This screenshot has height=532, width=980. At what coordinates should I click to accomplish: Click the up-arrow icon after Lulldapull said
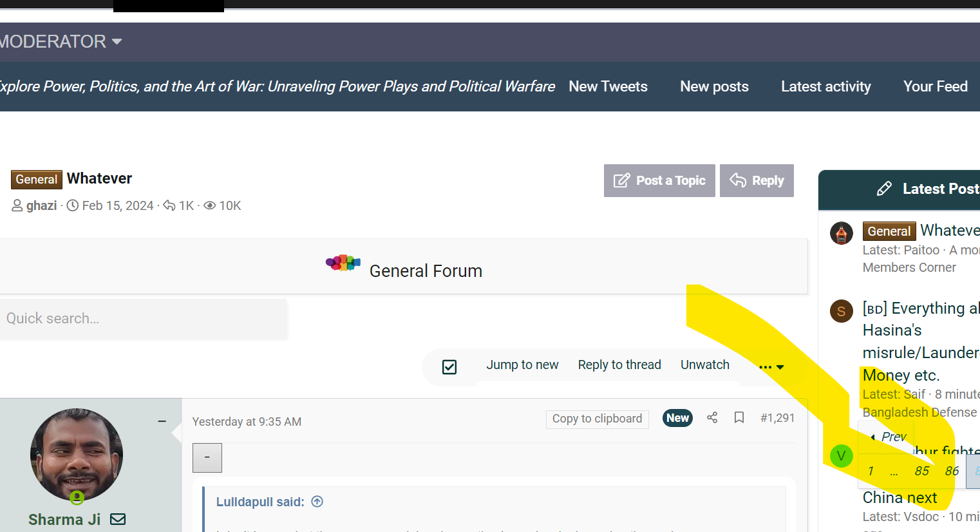(317, 502)
